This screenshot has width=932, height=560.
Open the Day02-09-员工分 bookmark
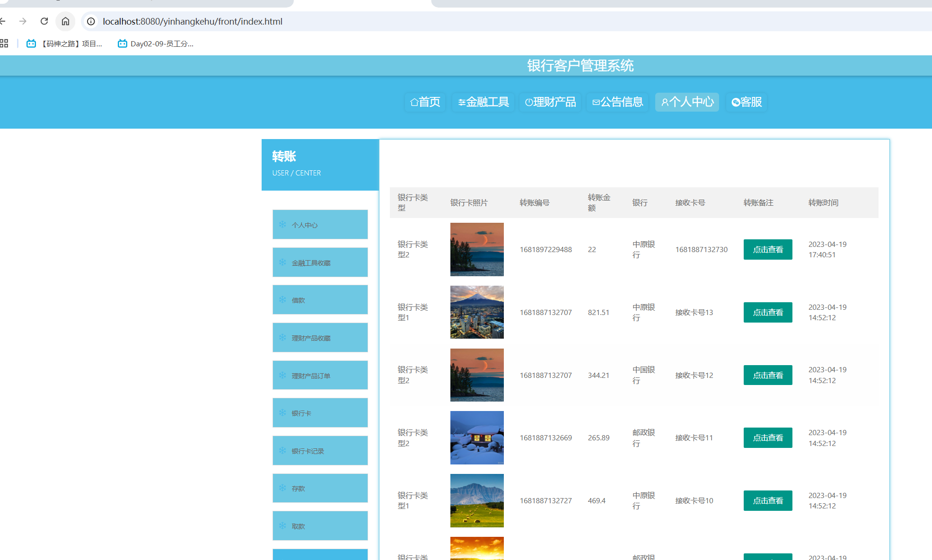pyautogui.click(x=156, y=44)
